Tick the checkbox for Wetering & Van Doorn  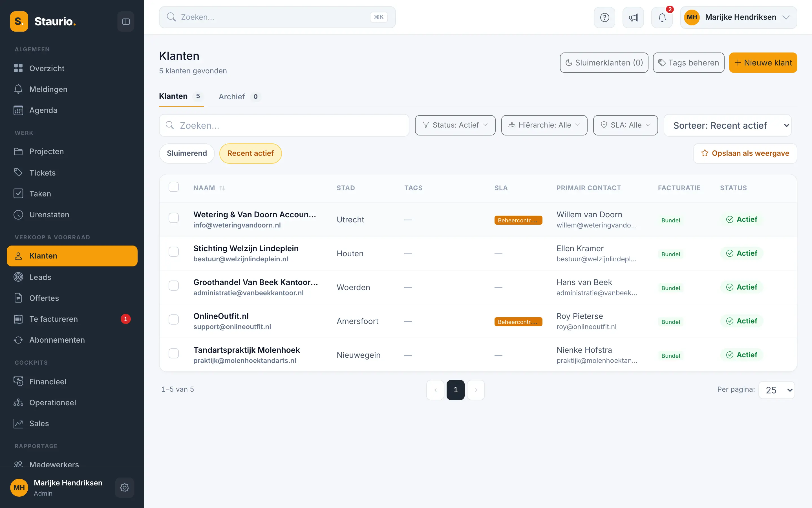pos(173,218)
